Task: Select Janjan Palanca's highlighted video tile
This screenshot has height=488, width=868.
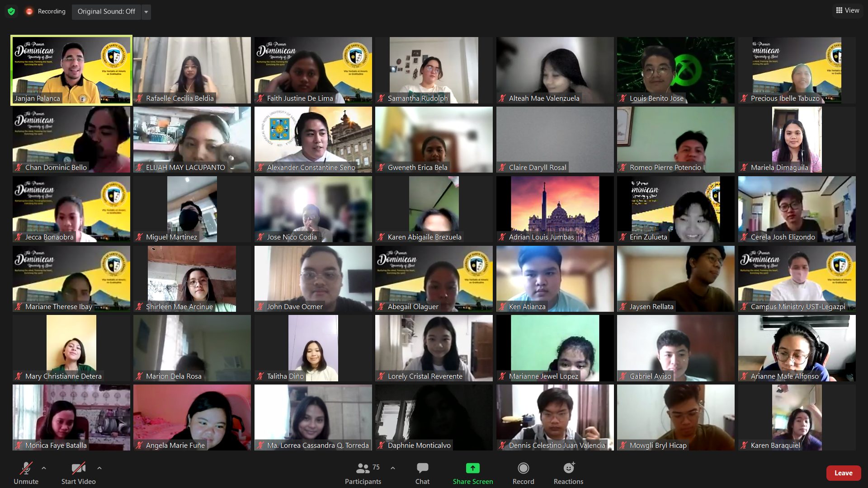Action: [71, 70]
